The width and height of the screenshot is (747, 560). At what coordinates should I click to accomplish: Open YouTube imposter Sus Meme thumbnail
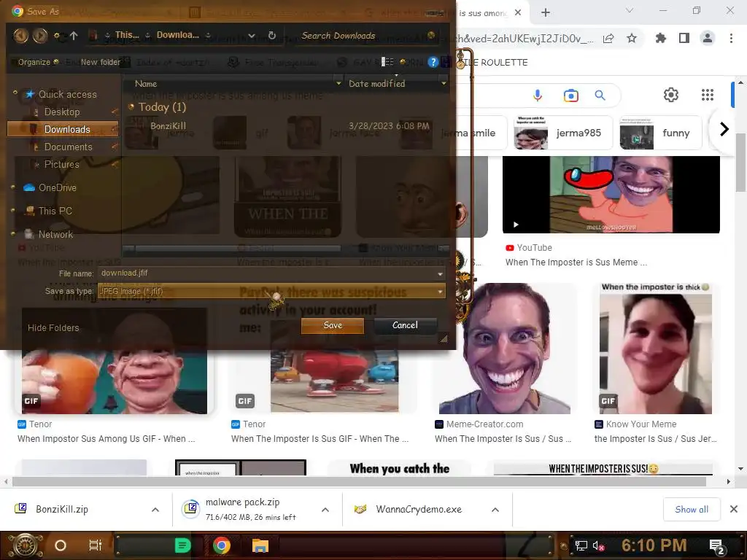(611, 195)
